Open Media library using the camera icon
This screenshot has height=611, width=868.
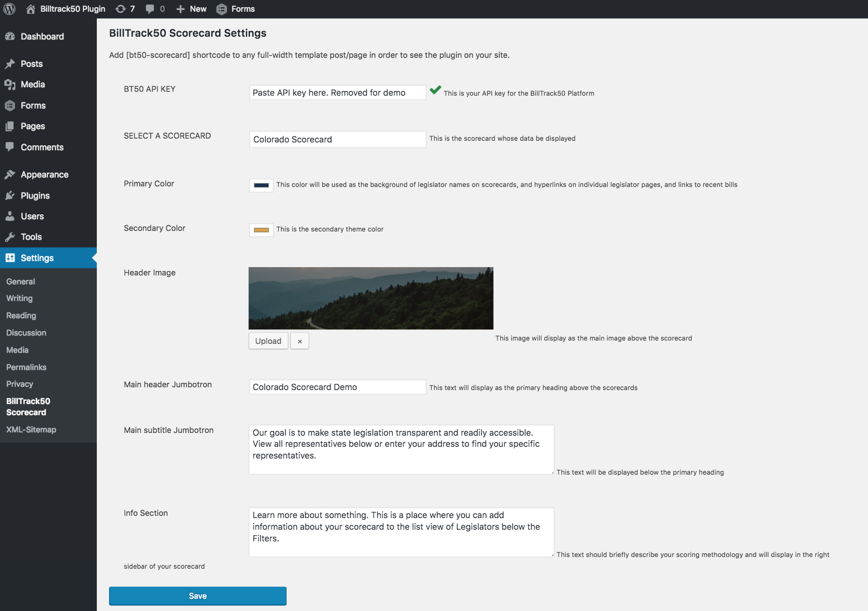[11, 85]
